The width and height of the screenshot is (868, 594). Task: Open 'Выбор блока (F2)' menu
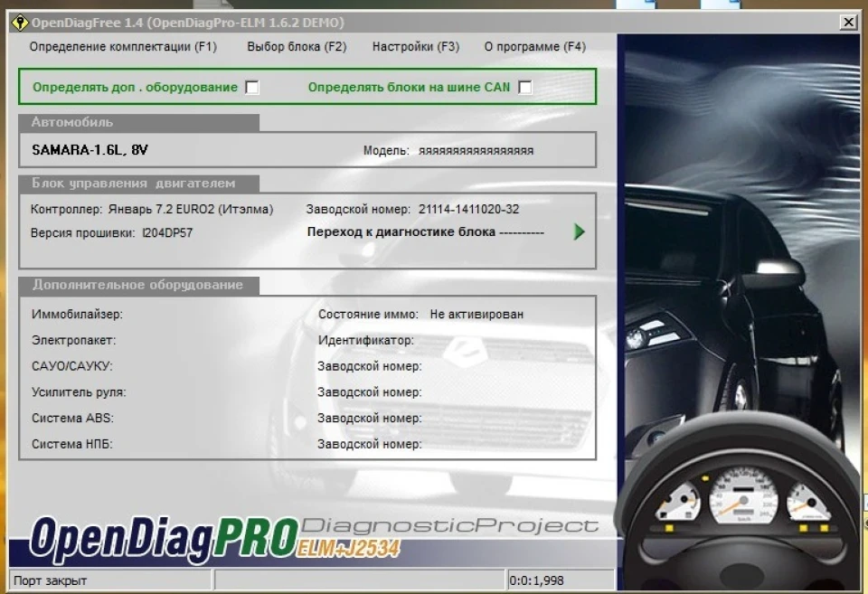297,47
